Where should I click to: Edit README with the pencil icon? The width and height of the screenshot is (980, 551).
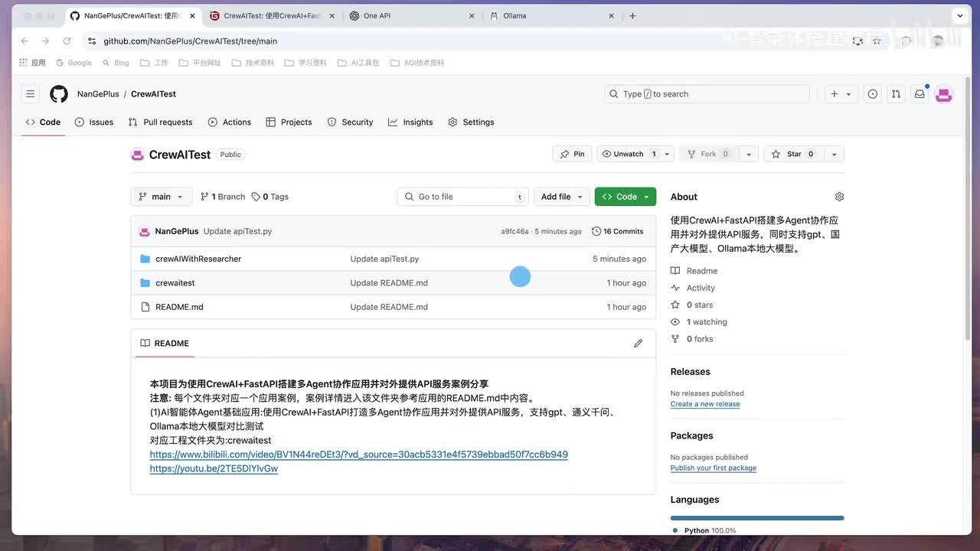point(638,344)
